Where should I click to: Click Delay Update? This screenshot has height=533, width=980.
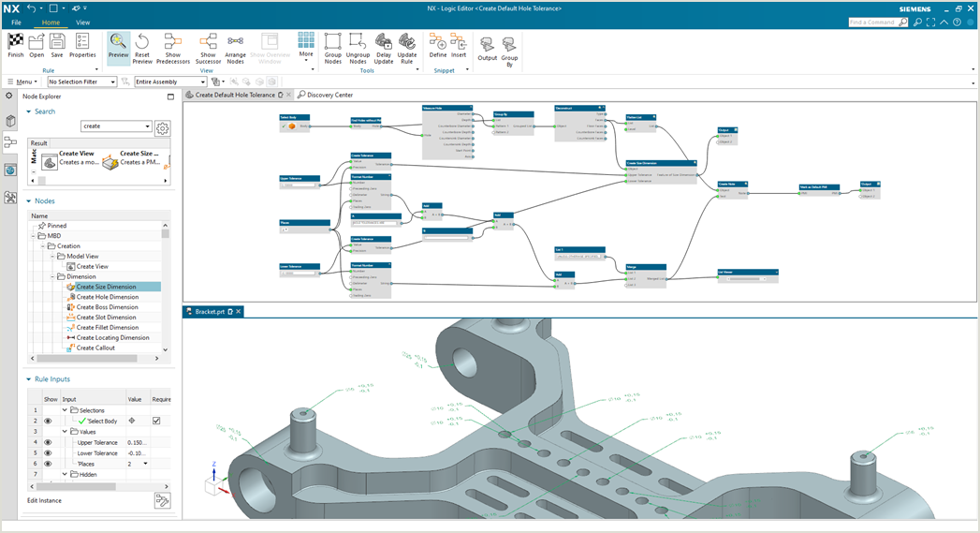384,48
